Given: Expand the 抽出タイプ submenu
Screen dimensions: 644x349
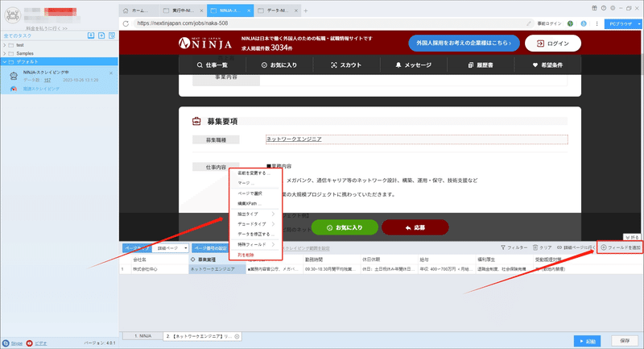Looking at the screenshot, I should click(x=255, y=214).
